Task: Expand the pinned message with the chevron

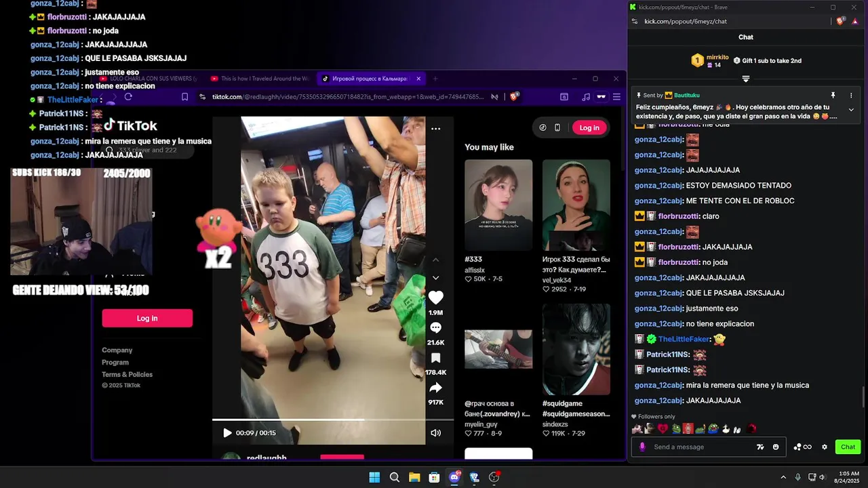Action: [x=851, y=110]
